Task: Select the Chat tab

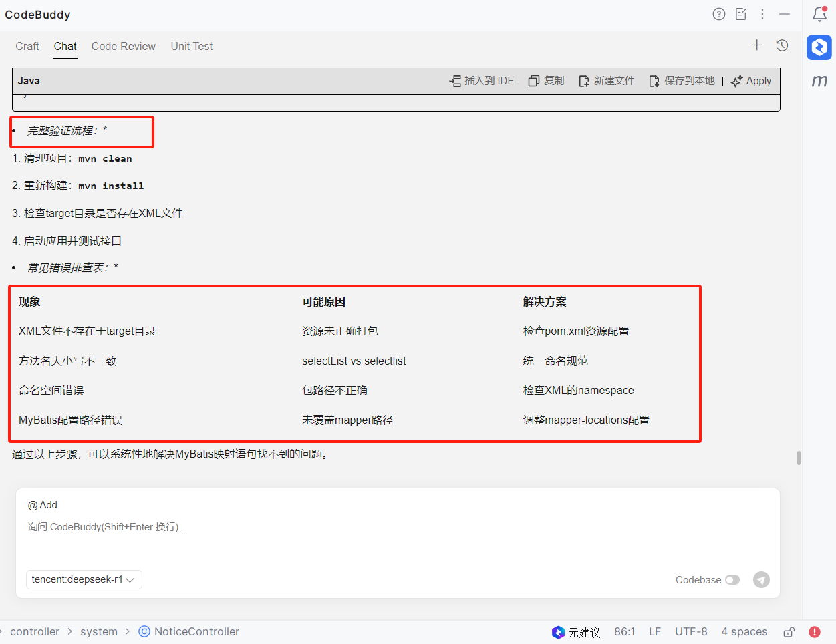Action: [65, 46]
